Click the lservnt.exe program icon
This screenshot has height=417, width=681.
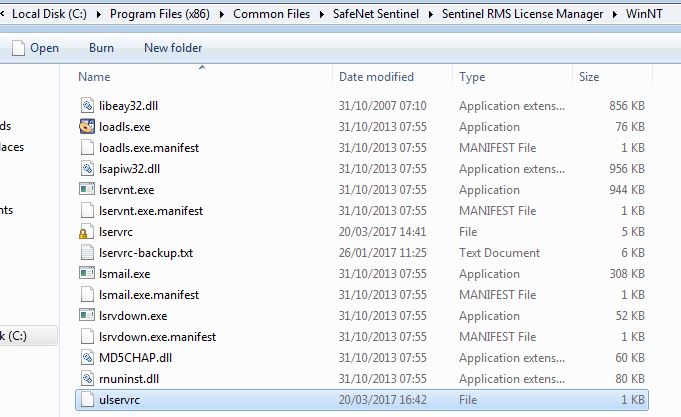point(87,189)
